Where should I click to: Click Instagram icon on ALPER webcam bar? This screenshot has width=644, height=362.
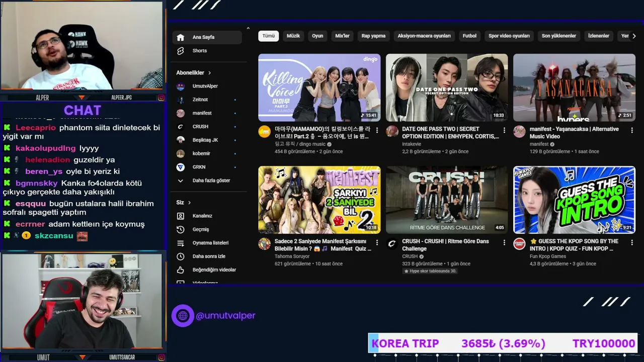tap(161, 98)
